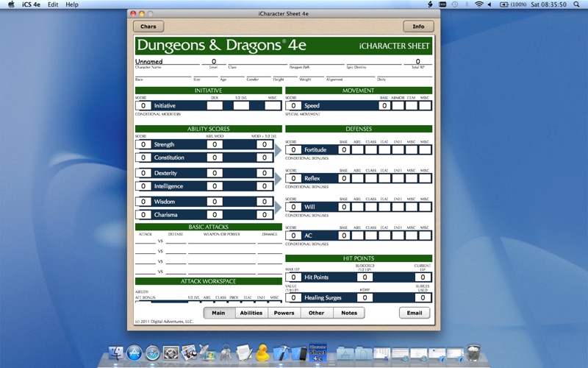Switch to the Powers tab
Image resolution: width=588 pixels, height=368 pixels.
coord(284,313)
